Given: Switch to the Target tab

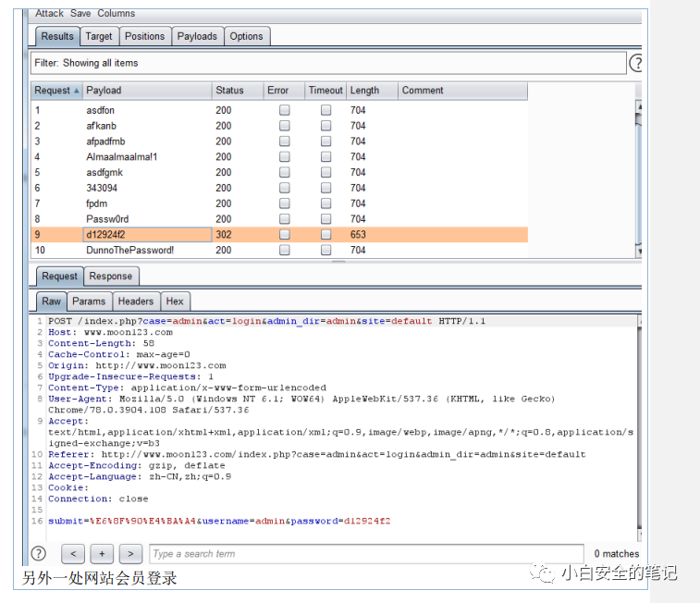Looking at the screenshot, I should [99, 36].
